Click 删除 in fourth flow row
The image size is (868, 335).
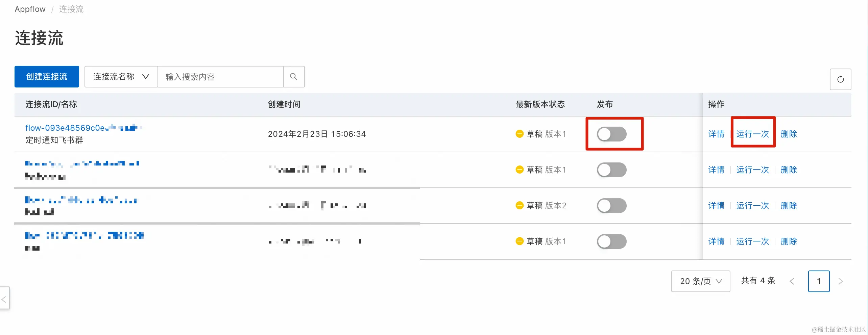click(x=789, y=241)
